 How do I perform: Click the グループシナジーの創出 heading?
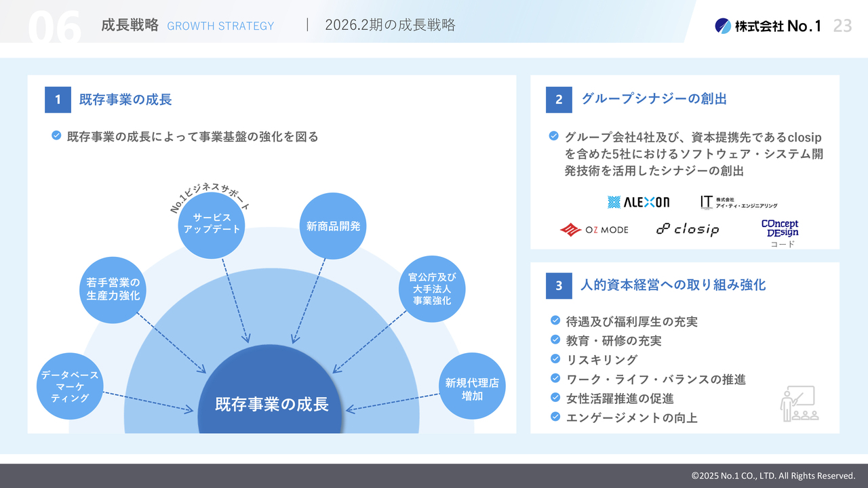[x=654, y=99]
